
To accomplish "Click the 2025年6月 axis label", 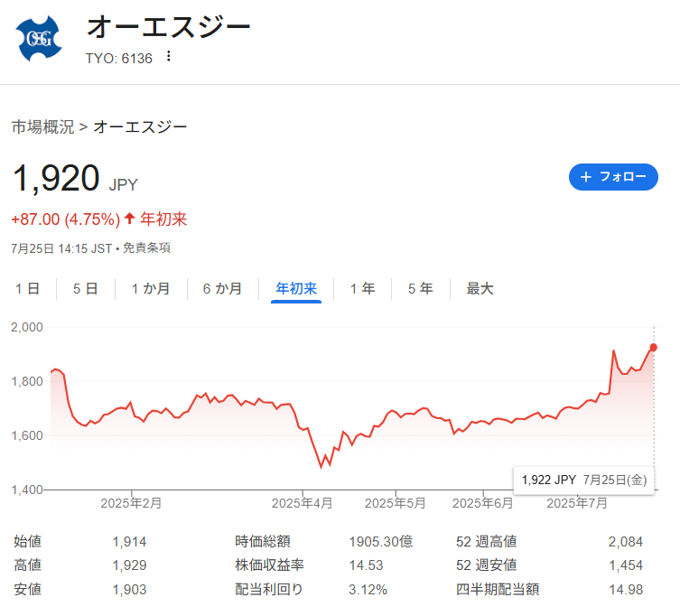I will pyautogui.click(x=482, y=503).
